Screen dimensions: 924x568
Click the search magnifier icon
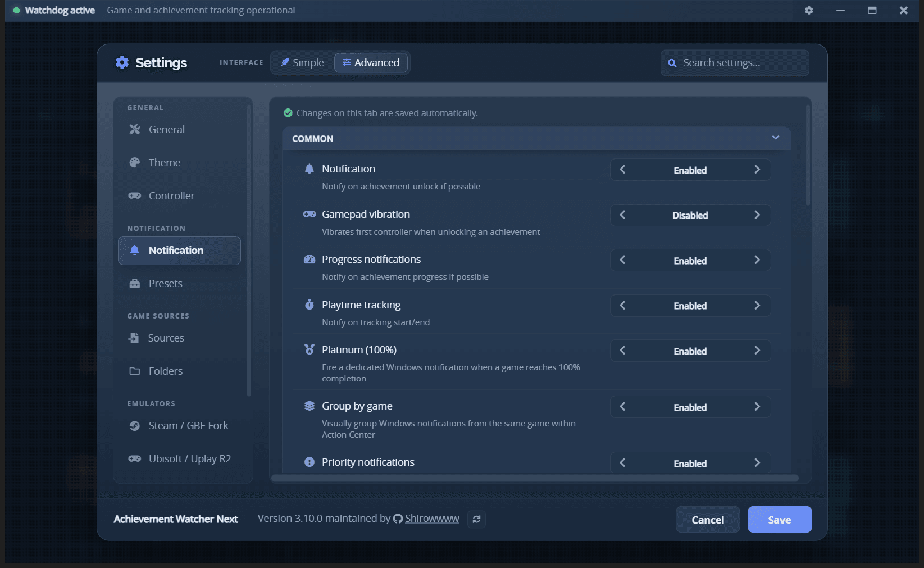pyautogui.click(x=672, y=63)
